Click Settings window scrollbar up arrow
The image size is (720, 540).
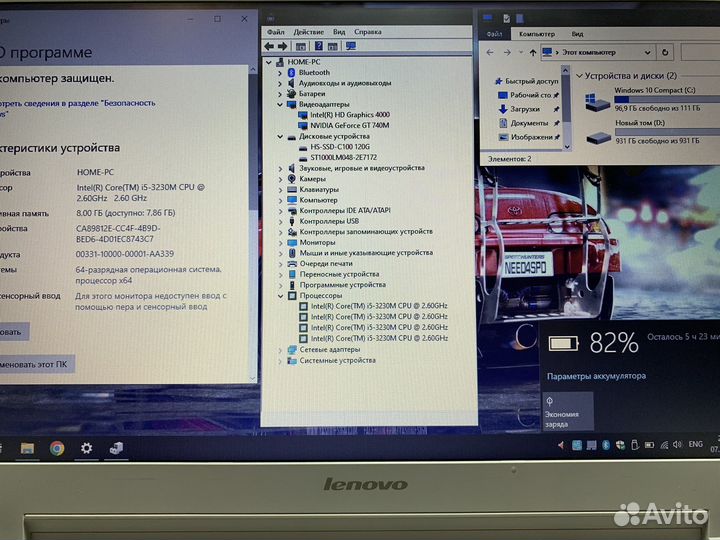(x=252, y=69)
